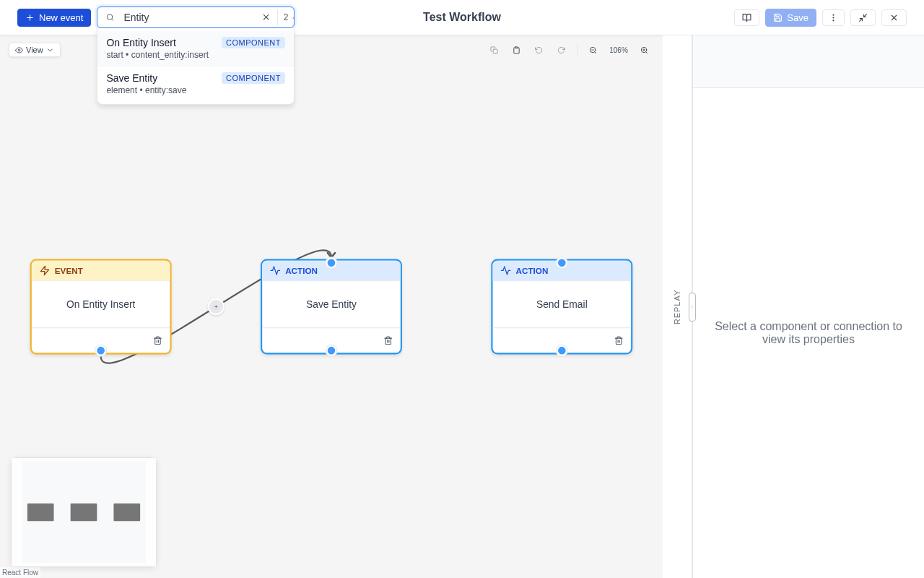This screenshot has width=924, height=578.
Task: Click the New event button
Action: [54, 18]
